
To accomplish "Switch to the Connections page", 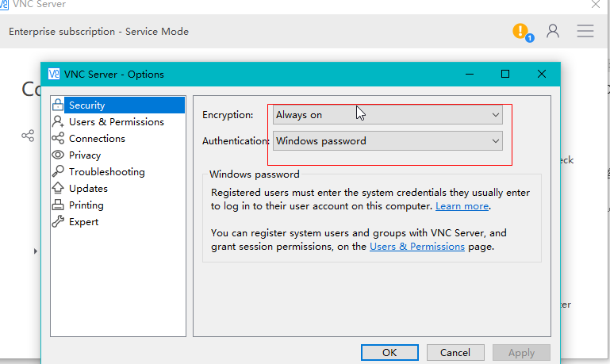I will tap(97, 139).
